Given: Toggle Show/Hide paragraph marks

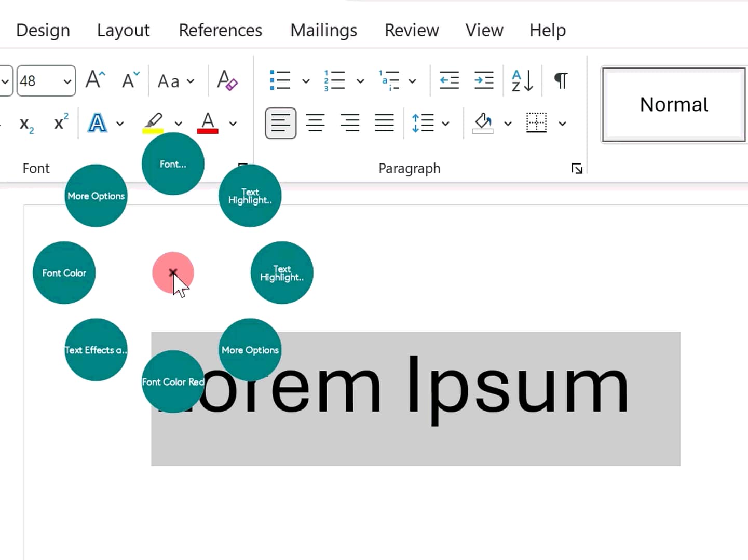Looking at the screenshot, I should pos(561,80).
